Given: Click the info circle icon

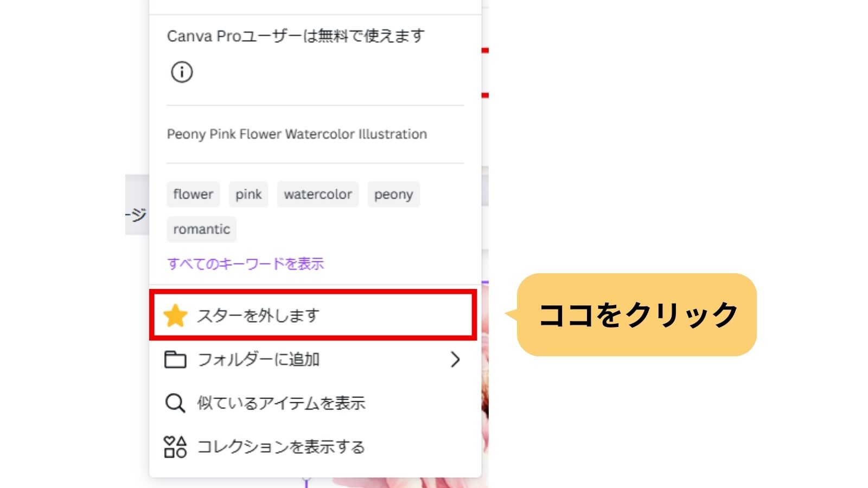Looking at the screenshot, I should point(182,72).
